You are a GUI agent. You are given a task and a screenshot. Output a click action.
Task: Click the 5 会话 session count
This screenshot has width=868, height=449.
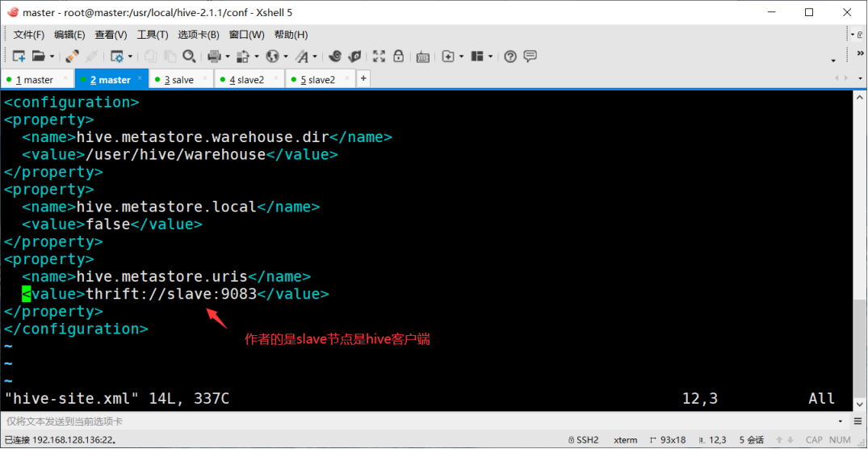(751, 440)
